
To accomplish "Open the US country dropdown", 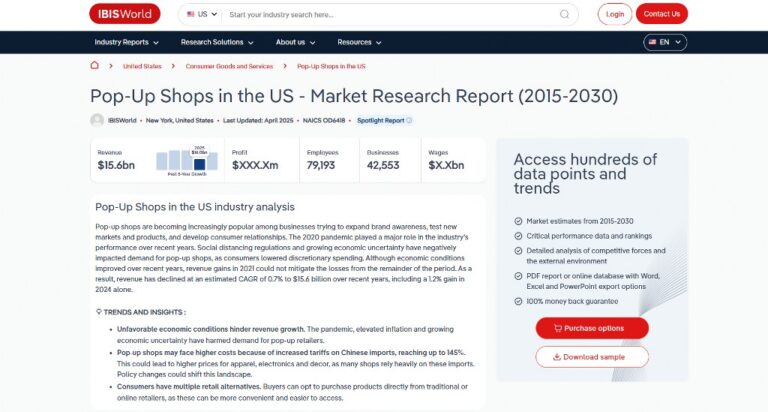I will click(x=202, y=14).
